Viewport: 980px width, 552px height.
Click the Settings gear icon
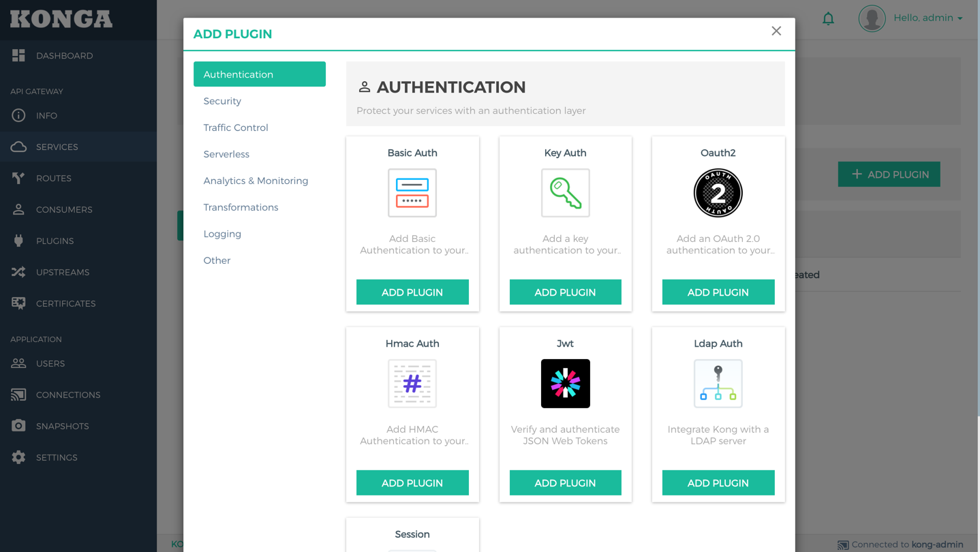(18, 458)
